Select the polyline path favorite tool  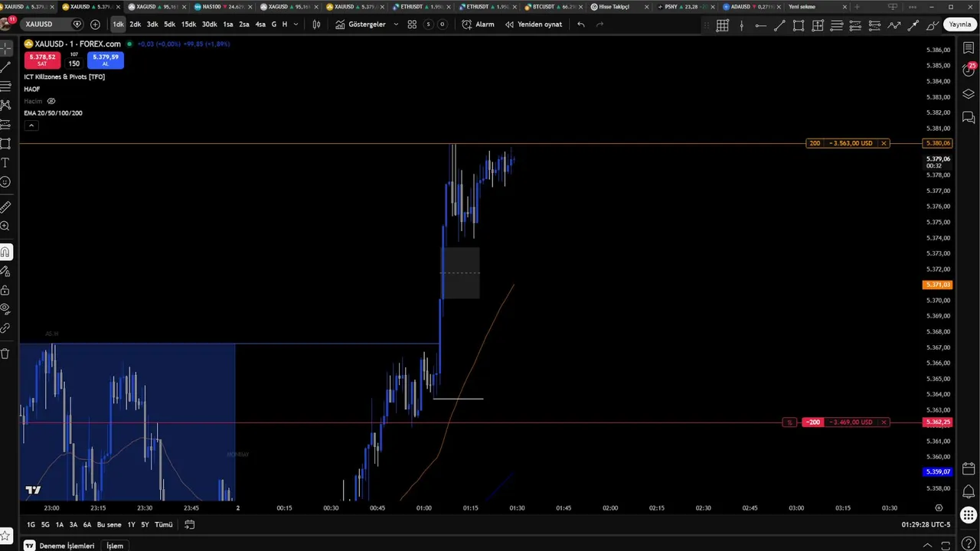pyautogui.click(x=894, y=25)
